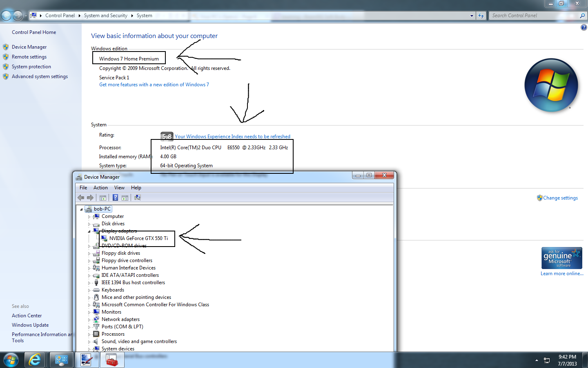
Task: Open address bar history dropdown arrow
Action: (472, 16)
